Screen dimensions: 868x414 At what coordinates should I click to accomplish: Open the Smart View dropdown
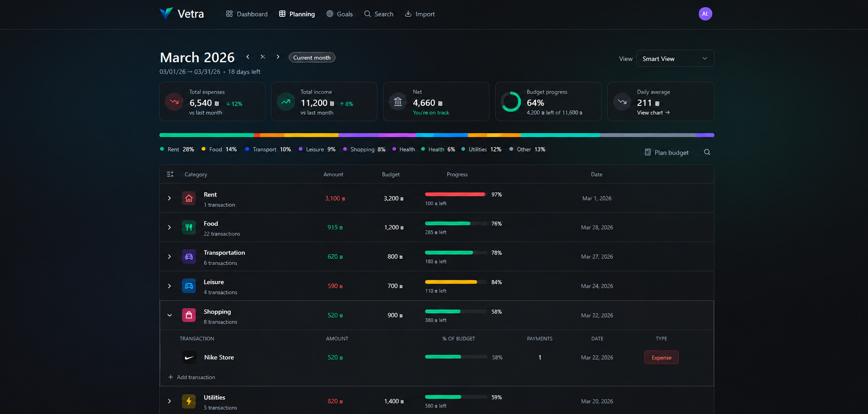coord(675,58)
